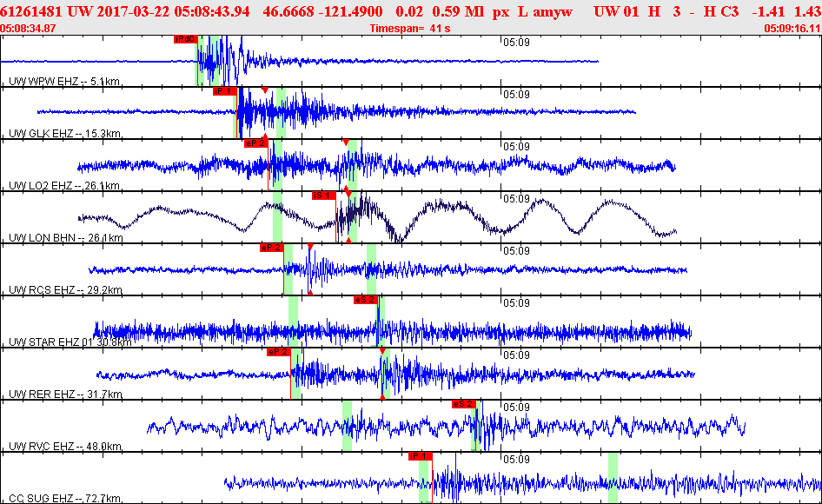Click station label UW RVC EHZ 48.0km
Viewport: 822px width, 504px height.
click(x=65, y=447)
